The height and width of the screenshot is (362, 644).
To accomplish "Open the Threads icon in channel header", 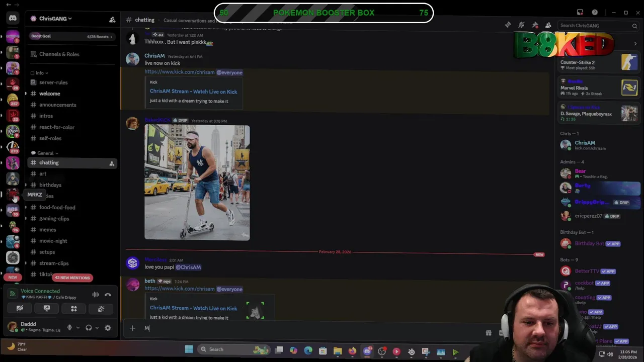I will tap(508, 25).
